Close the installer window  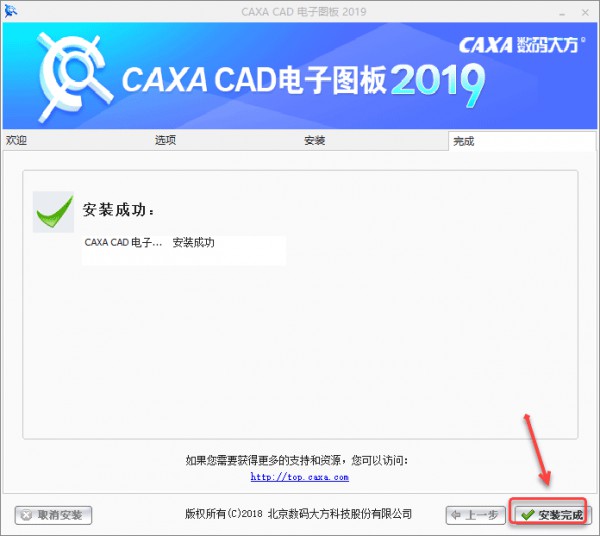point(585,13)
